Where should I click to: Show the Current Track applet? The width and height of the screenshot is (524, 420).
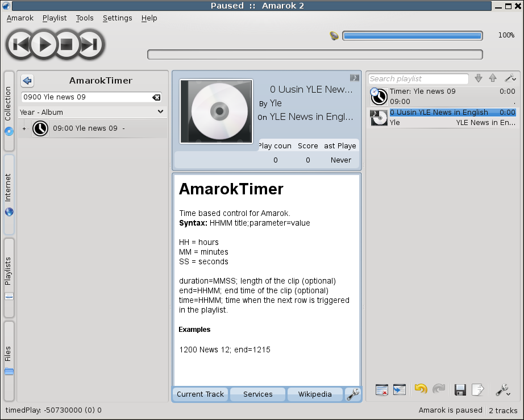coord(200,394)
